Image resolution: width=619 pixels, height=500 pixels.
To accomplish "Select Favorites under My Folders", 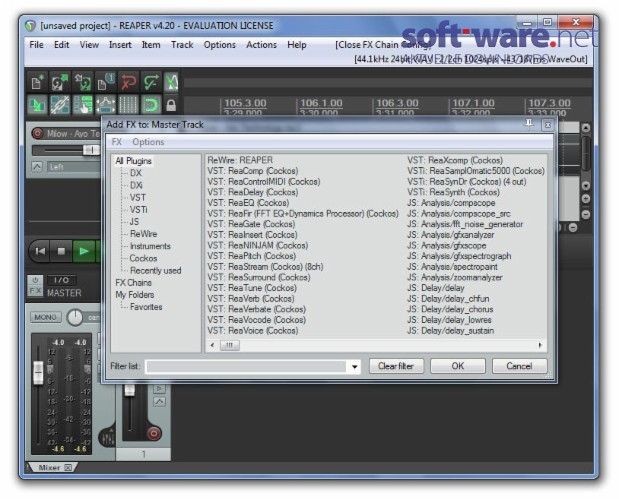I will (146, 307).
